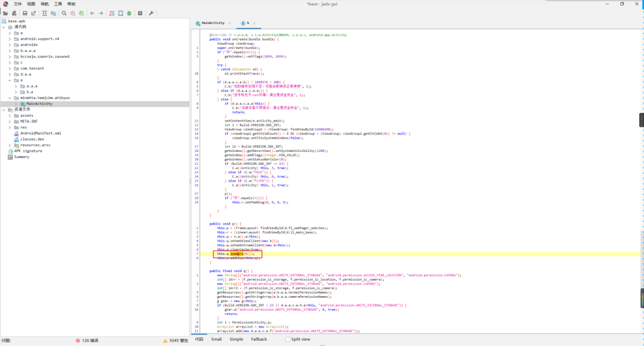The image size is (644, 346).
Task: Expand the android.support.v4 package
Action: click(x=10, y=39)
